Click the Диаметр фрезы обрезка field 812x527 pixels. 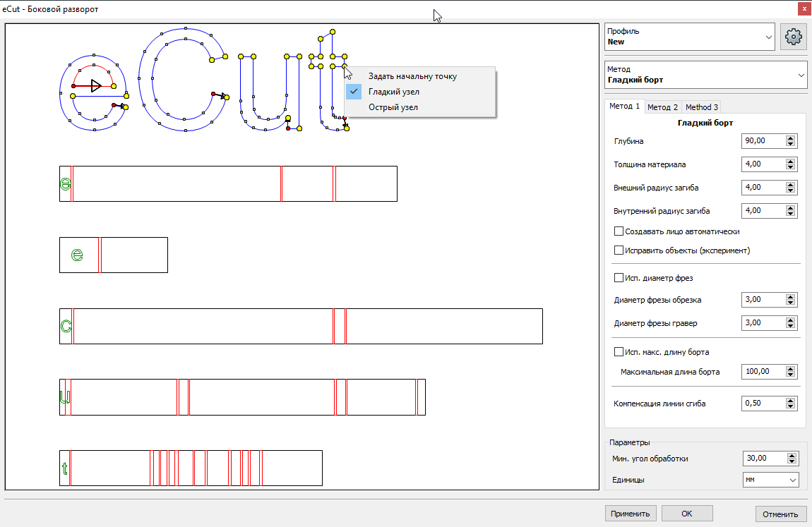click(x=763, y=299)
